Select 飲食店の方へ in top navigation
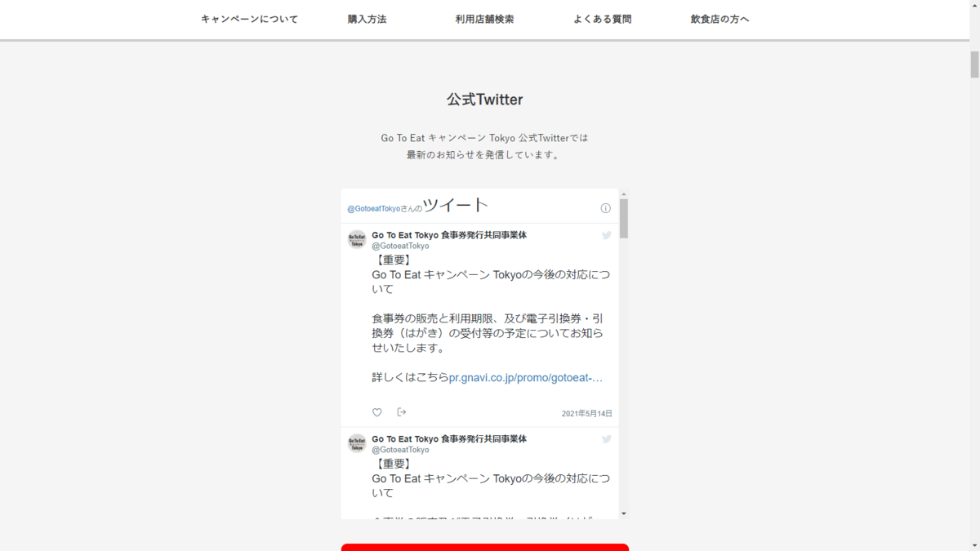 coord(719,19)
